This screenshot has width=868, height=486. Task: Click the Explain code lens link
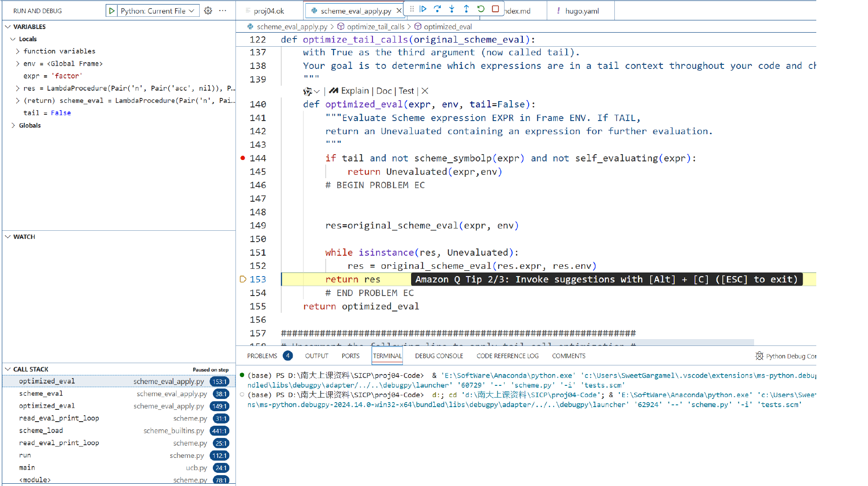click(x=355, y=91)
